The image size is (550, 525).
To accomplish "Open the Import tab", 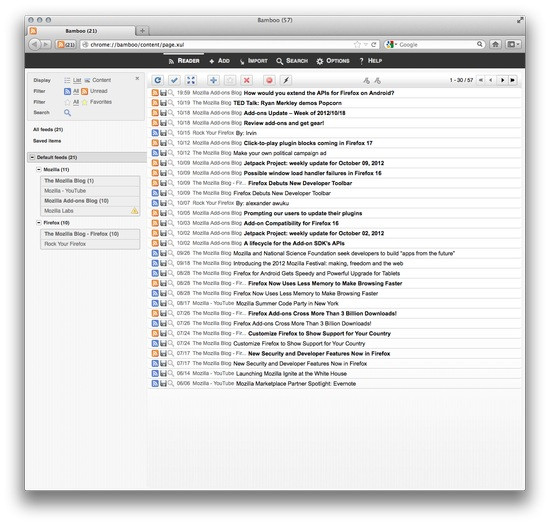I will [254, 61].
